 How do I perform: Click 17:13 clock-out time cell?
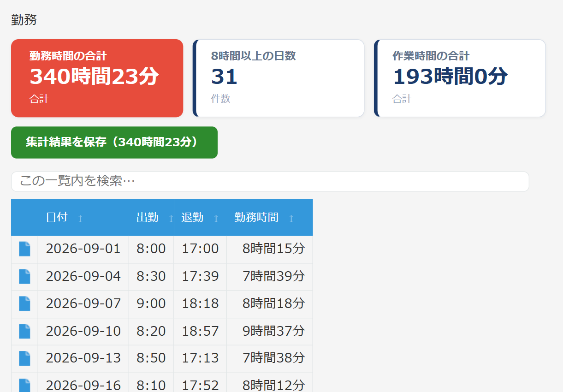200,358
